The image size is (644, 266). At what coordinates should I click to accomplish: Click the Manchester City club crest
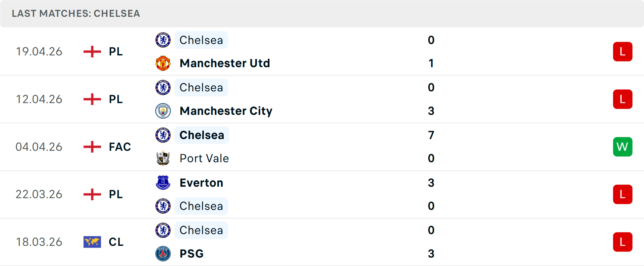coord(163,111)
